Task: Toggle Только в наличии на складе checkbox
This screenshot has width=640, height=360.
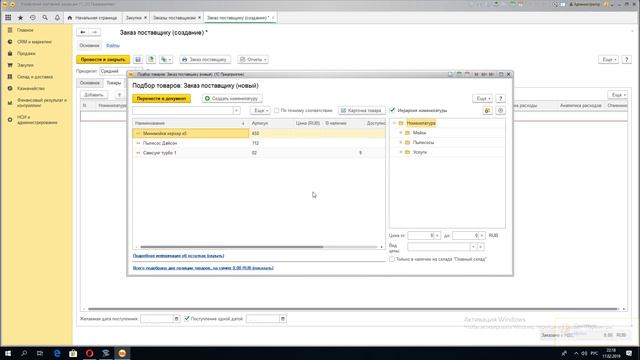Action: click(392, 259)
